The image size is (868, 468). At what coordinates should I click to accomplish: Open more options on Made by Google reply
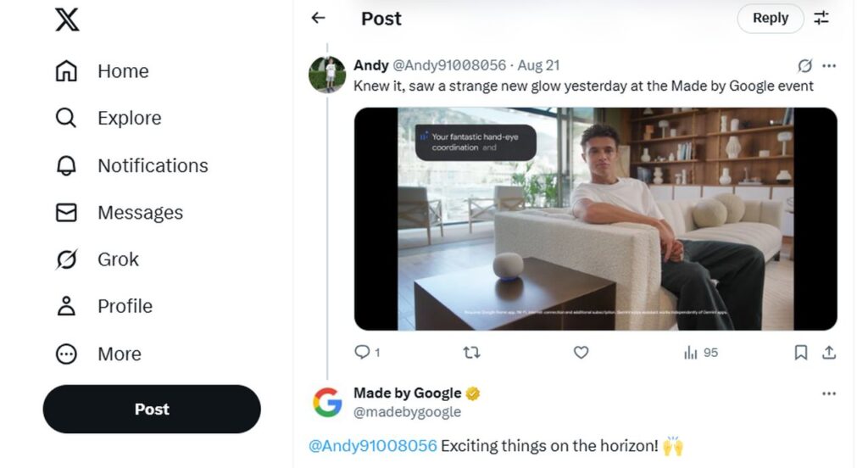(x=829, y=393)
